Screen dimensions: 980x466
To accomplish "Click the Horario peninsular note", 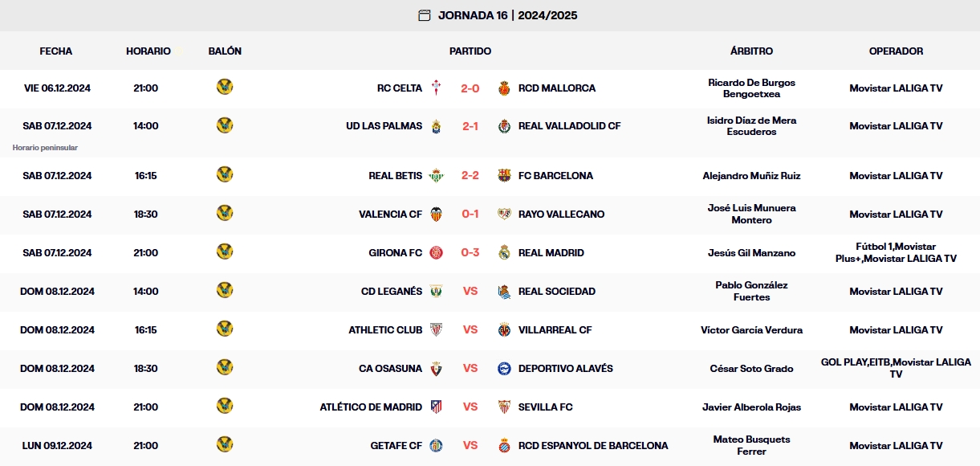I will (46, 148).
